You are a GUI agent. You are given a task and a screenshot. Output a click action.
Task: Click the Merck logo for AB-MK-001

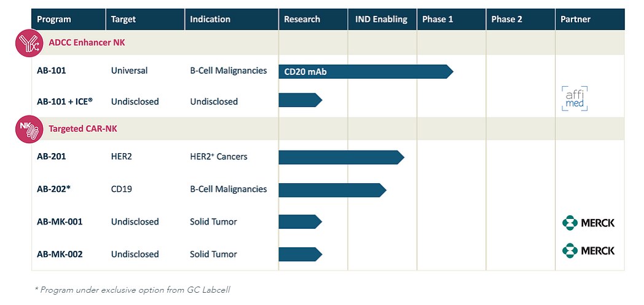[589, 223]
